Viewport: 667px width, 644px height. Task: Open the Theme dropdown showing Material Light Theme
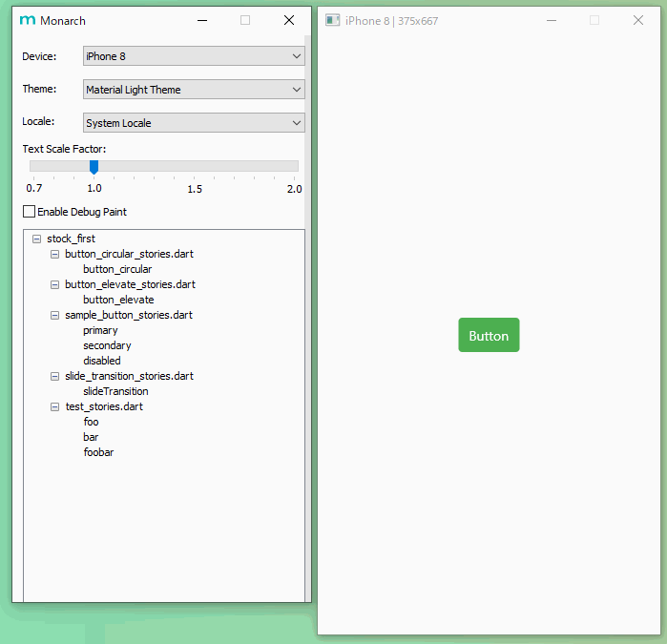coord(194,90)
